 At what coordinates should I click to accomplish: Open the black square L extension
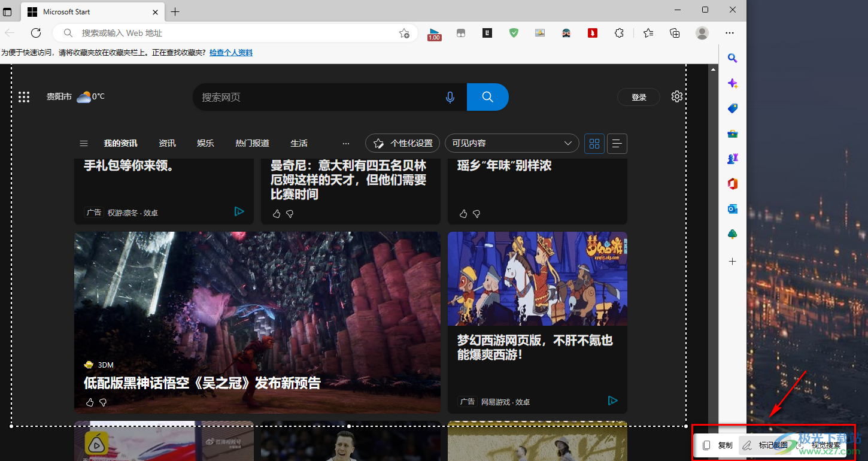(x=487, y=33)
